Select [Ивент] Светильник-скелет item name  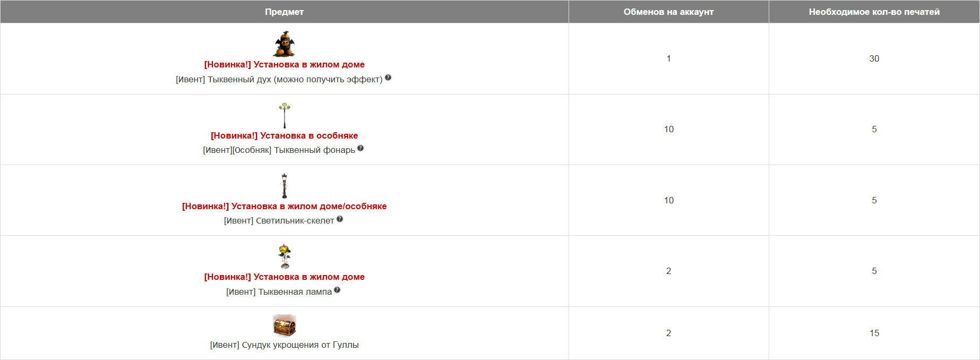click(x=279, y=220)
